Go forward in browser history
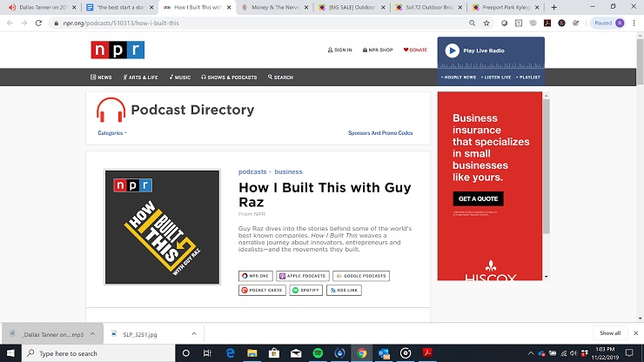Viewport: 644px width, 362px height. (x=24, y=23)
